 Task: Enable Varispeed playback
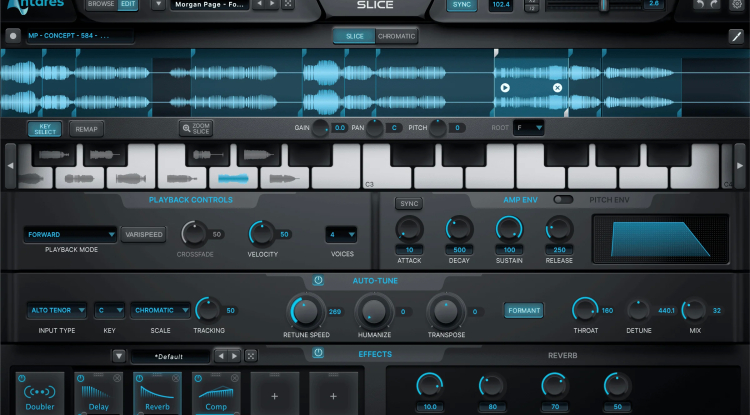coord(143,234)
